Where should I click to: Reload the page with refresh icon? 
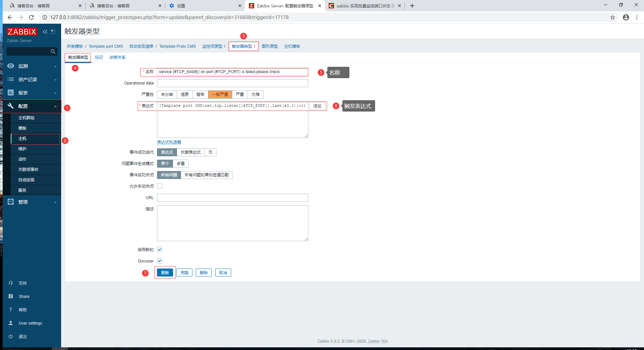click(31, 17)
